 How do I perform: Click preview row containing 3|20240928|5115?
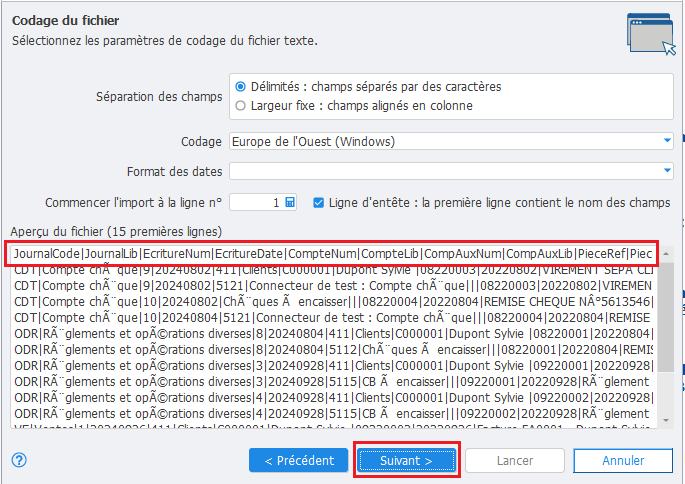333,382
